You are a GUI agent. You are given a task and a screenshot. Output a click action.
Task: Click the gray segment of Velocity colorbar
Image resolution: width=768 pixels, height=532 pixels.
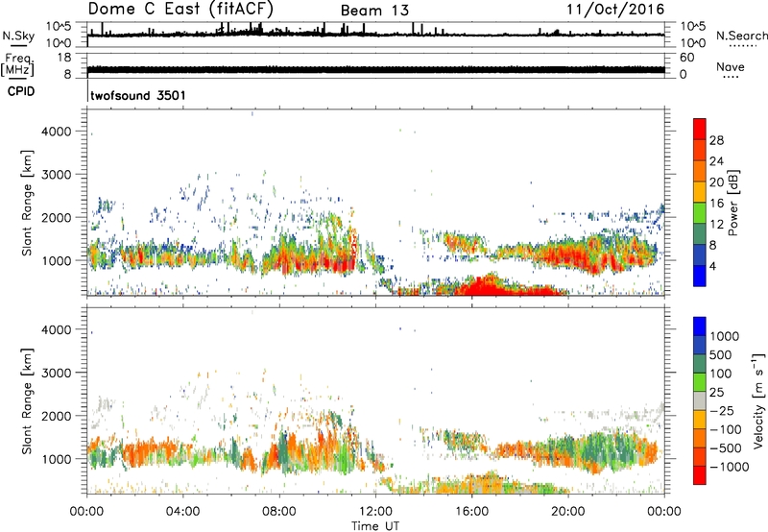700,400
